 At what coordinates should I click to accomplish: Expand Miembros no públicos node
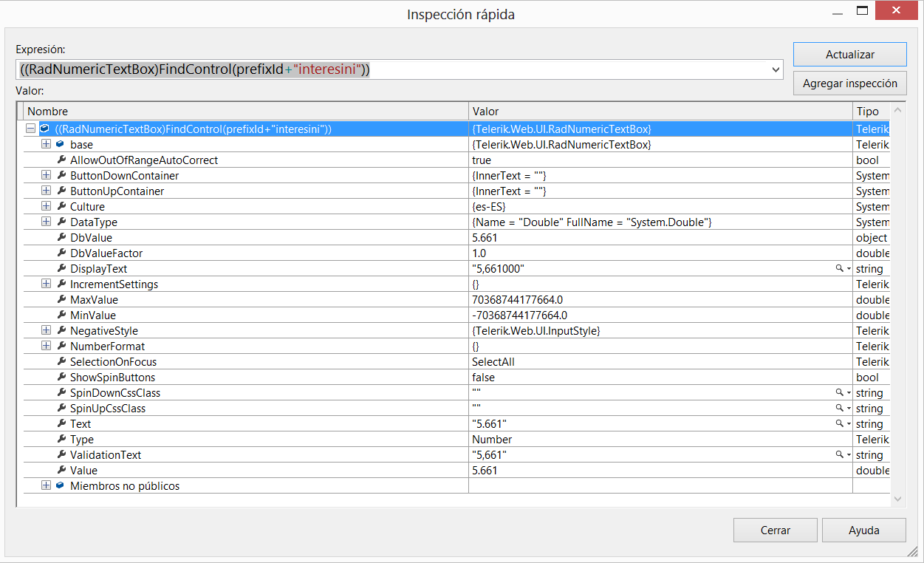46,486
